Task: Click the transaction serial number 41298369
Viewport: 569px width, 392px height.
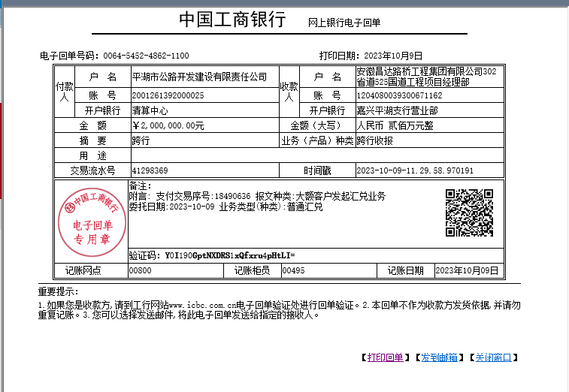Action: coord(150,170)
